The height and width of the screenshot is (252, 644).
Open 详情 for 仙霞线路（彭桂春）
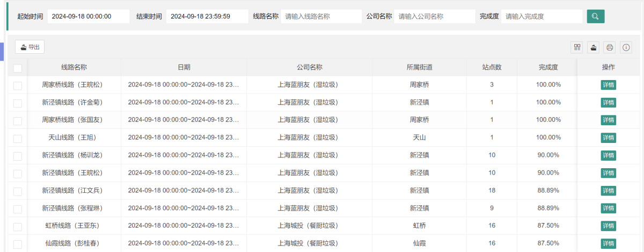pos(608,244)
